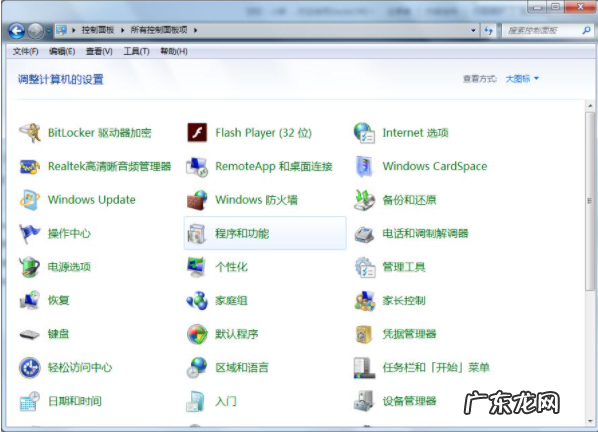Image resolution: width=598 pixels, height=432 pixels.
Task: Open the 区域和语言 globe icon
Action: point(197,368)
